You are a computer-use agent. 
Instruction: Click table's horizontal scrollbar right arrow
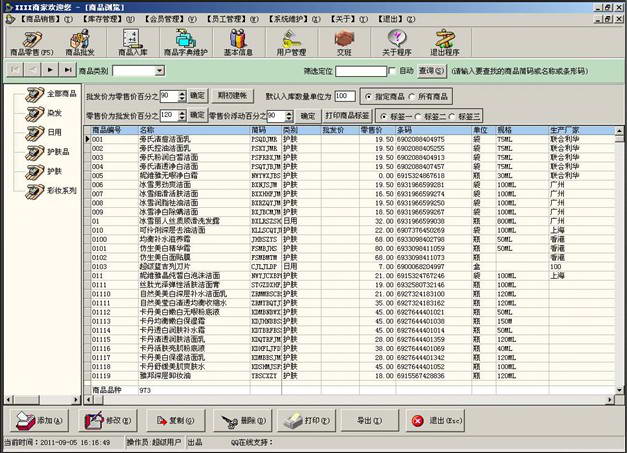click(610, 399)
